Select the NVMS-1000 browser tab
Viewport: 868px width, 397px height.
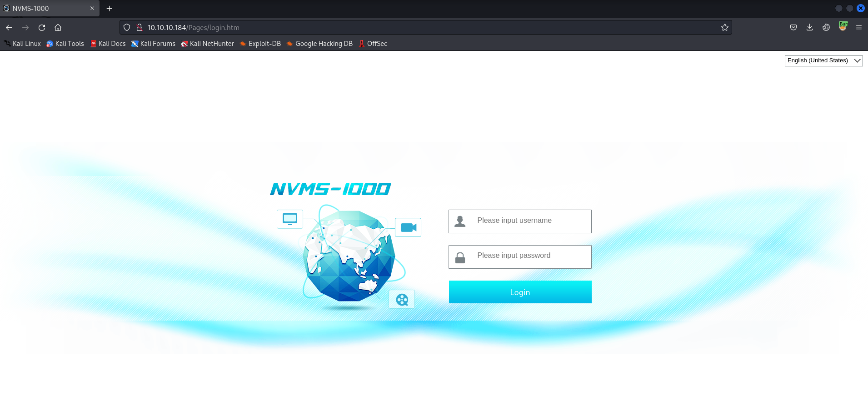[x=45, y=9]
